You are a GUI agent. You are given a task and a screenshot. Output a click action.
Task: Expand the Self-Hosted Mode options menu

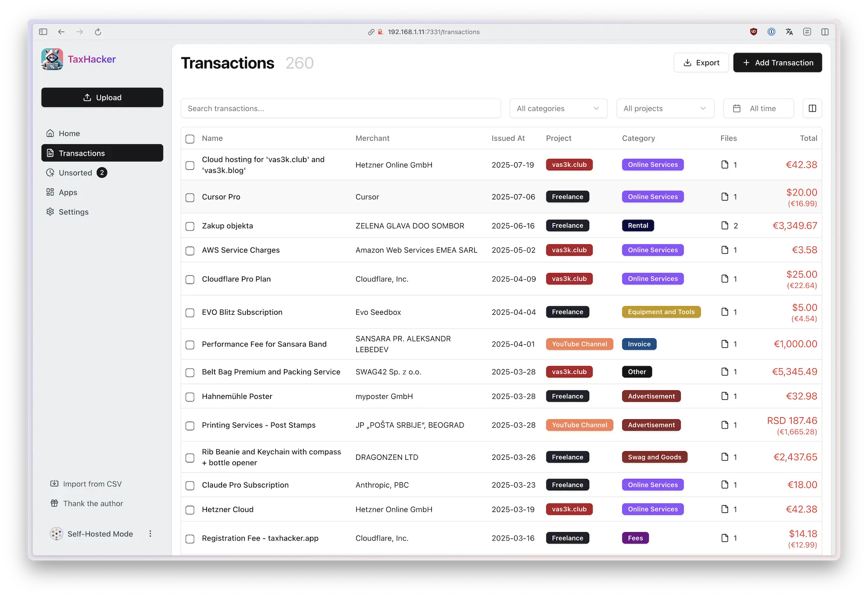click(150, 534)
